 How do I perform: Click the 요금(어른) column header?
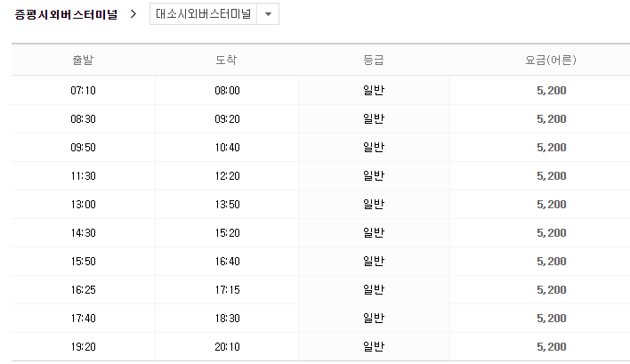[551, 60]
